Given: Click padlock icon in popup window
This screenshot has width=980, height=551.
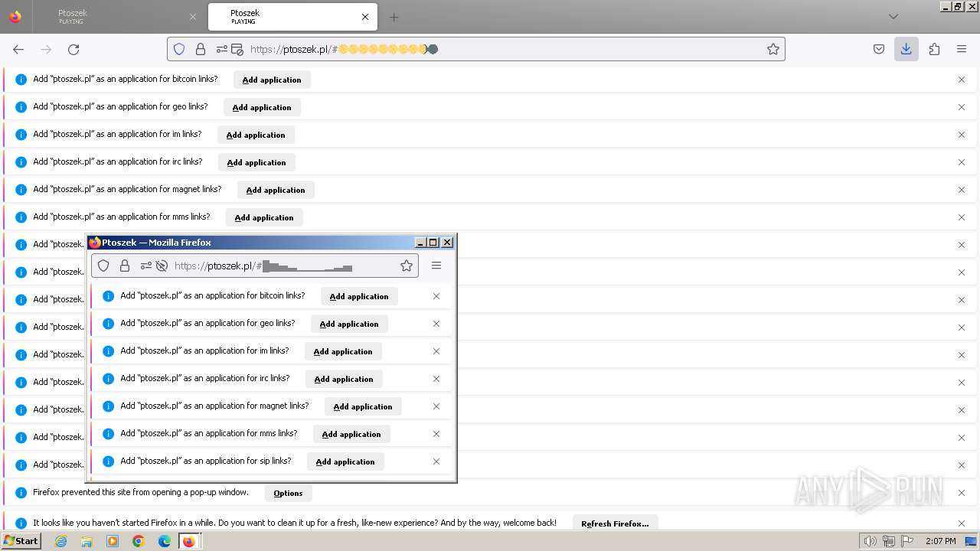Looking at the screenshot, I should (x=125, y=266).
